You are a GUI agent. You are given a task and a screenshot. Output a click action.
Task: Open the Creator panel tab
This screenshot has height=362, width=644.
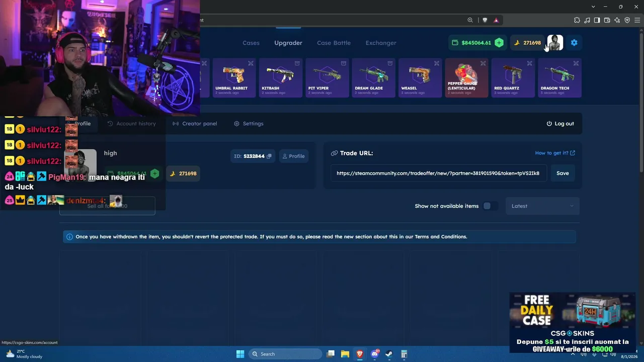pyautogui.click(x=195, y=124)
